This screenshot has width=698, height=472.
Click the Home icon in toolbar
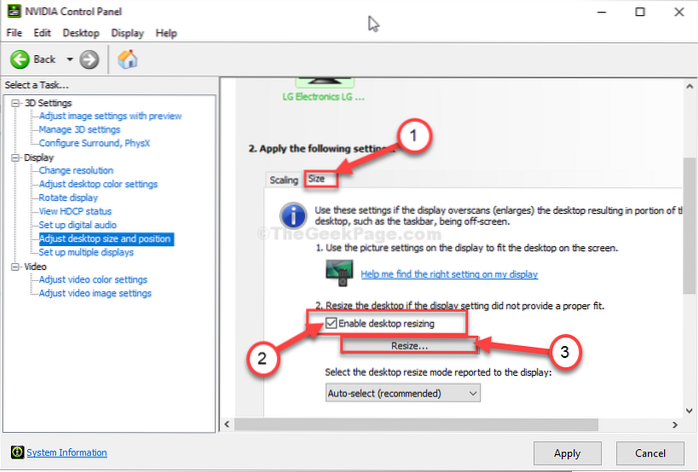pyautogui.click(x=128, y=59)
